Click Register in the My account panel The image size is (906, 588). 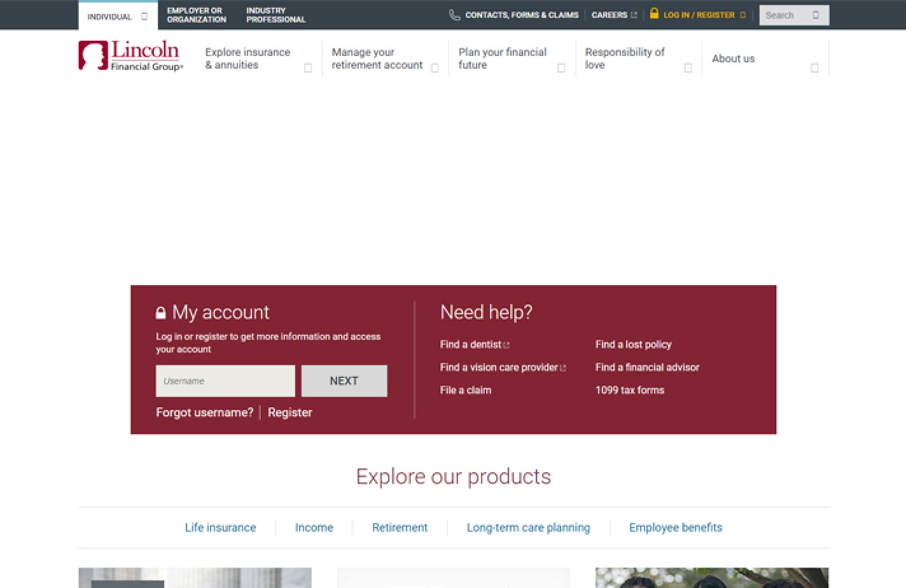tap(290, 412)
